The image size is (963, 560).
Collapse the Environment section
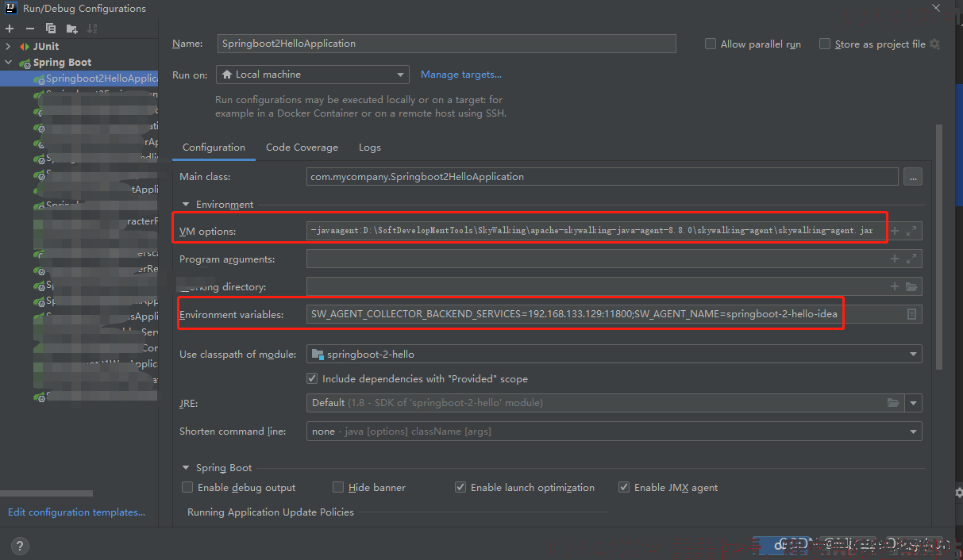point(187,205)
